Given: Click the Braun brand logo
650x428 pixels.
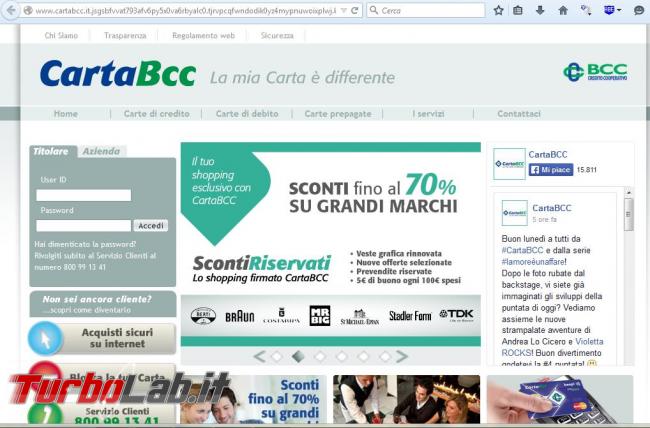Looking at the screenshot, I should point(240,316).
